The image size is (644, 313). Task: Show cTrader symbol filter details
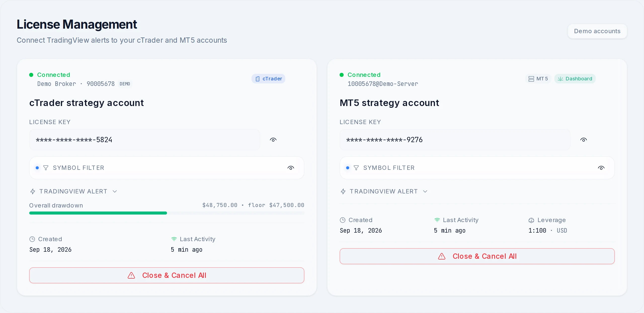[x=291, y=168]
